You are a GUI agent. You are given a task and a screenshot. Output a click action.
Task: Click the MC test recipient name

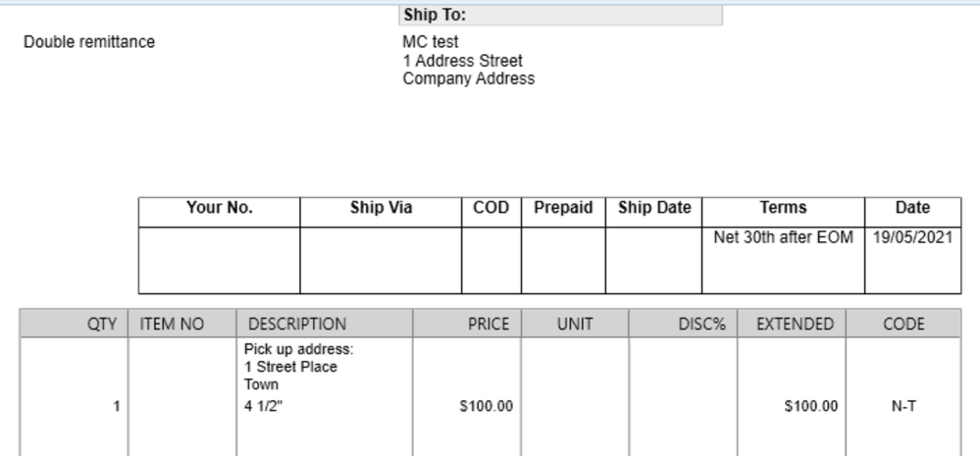[x=430, y=42]
